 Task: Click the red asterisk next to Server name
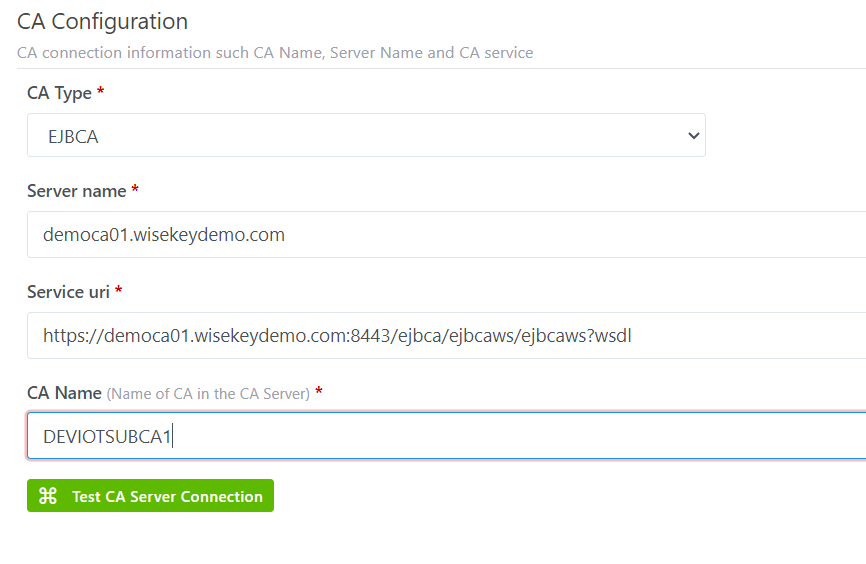135,191
